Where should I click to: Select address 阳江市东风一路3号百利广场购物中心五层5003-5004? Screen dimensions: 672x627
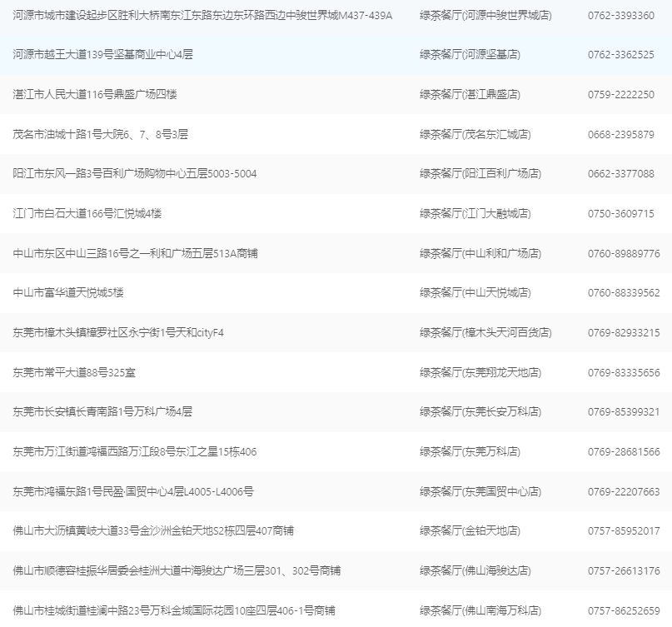coord(135,173)
